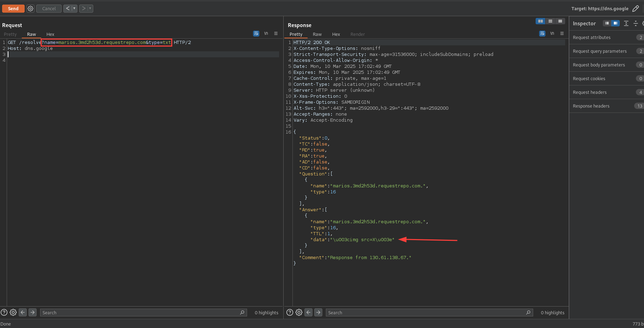This screenshot has height=328, width=644.
Task: Switch to side-by-side request/response layout
Action: tap(540, 21)
